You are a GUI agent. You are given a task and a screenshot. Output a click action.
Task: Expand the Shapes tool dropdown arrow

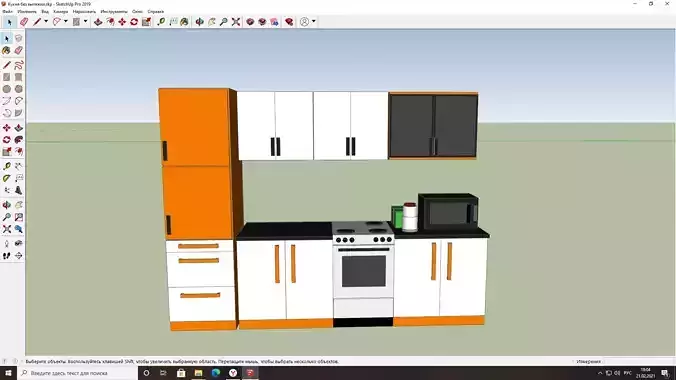85,22
